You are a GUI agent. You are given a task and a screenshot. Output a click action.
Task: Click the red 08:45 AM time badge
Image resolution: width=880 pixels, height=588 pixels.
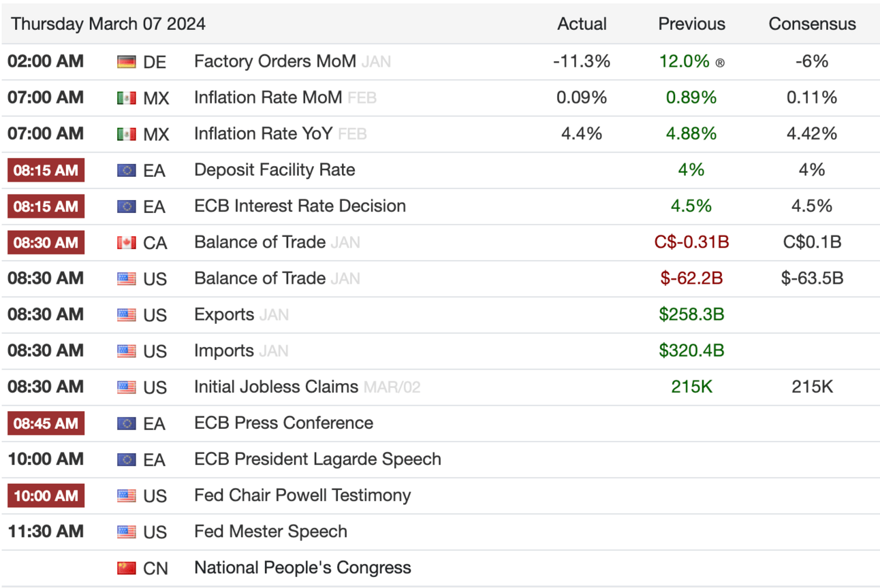pos(46,423)
